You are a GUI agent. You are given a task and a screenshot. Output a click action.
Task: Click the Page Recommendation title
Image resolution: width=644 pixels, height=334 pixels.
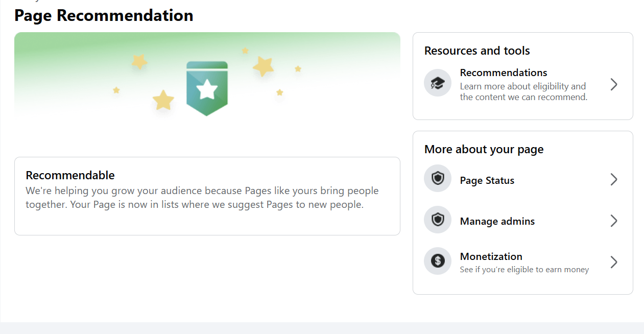click(104, 15)
